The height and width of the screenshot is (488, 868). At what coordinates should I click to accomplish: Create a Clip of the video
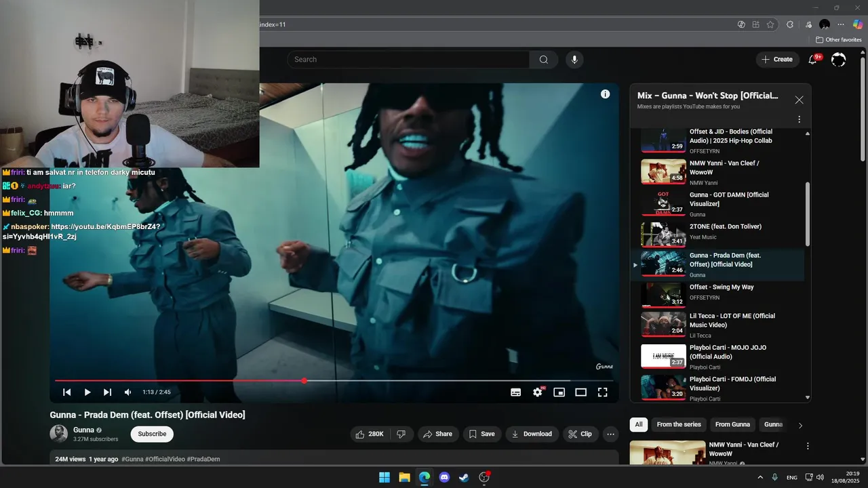[x=580, y=434]
